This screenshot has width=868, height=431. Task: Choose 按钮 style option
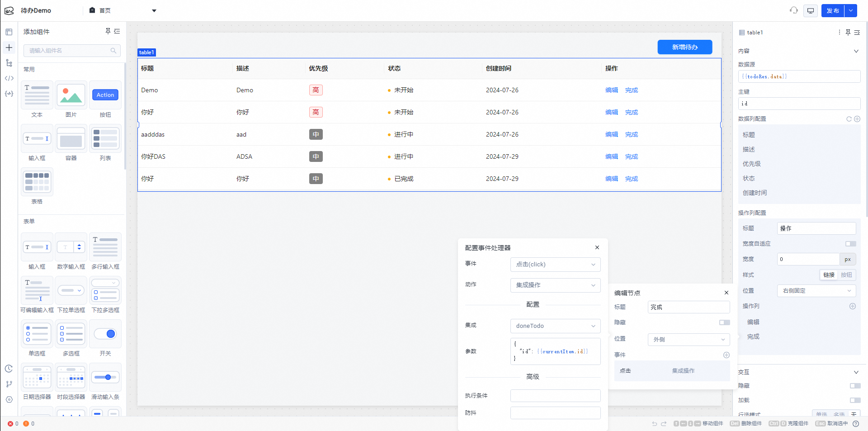coord(846,275)
